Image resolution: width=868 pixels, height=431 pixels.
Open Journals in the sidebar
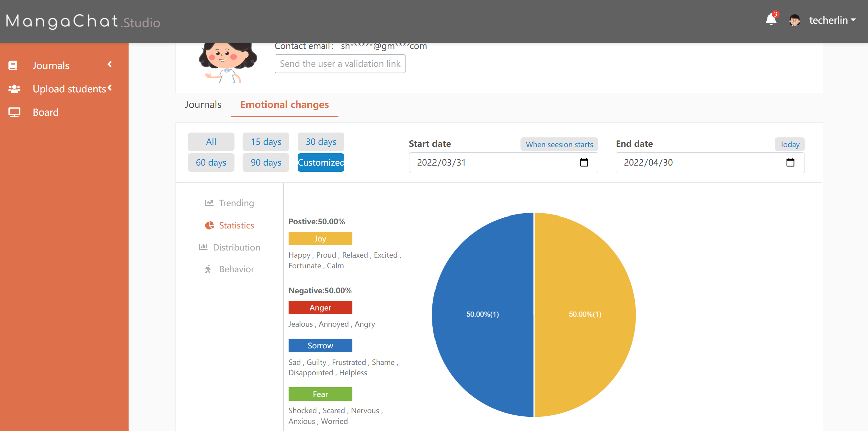pos(51,65)
